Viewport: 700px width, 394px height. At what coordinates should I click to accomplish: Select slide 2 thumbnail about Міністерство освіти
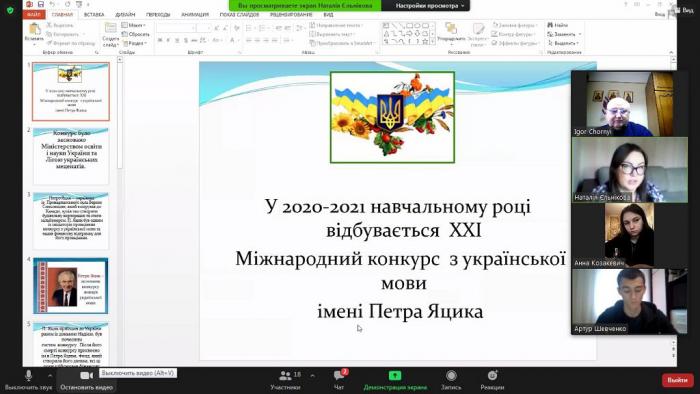(x=71, y=156)
